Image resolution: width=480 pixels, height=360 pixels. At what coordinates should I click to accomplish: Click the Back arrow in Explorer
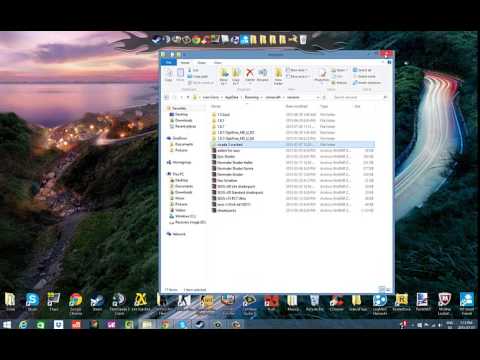point(167,97)
